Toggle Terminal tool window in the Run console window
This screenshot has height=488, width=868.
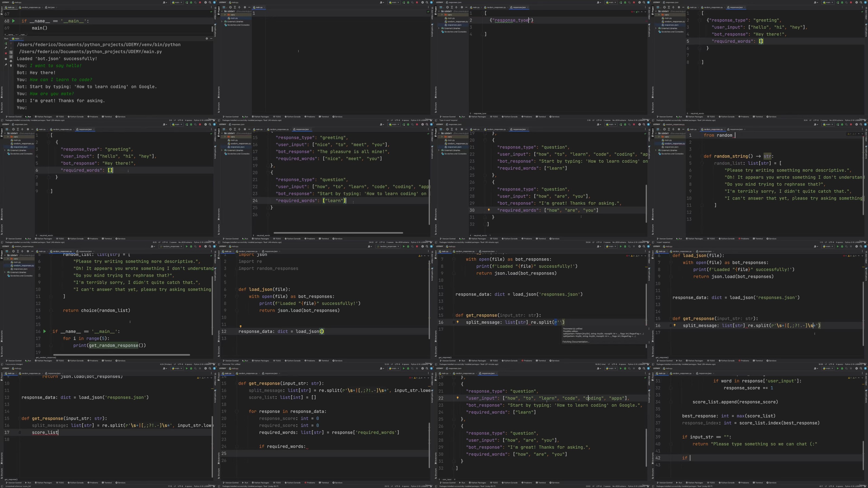click(107, 117)
